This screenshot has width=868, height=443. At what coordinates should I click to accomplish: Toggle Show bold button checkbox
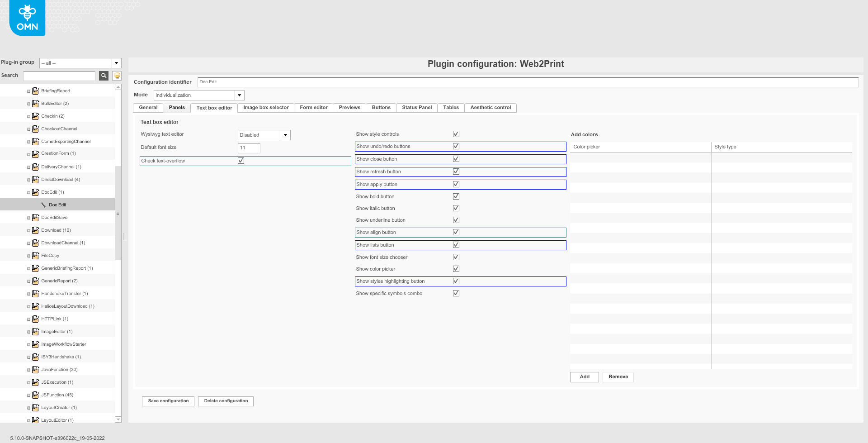tap(456, 196)
